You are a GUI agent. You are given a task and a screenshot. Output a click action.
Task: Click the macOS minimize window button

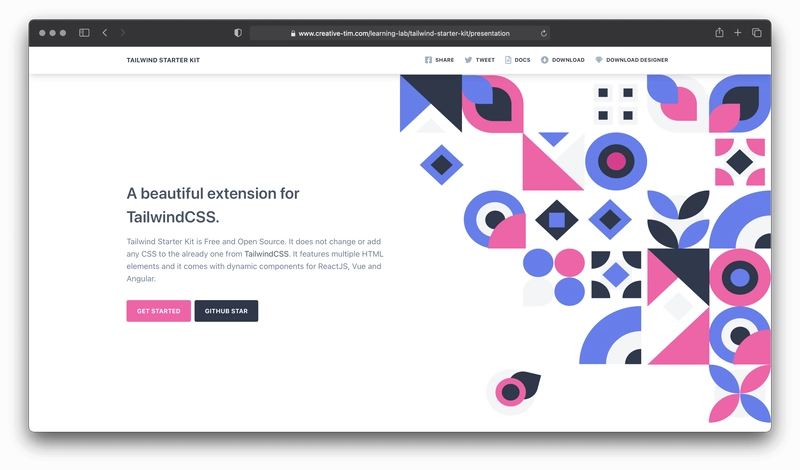[53, 33]
